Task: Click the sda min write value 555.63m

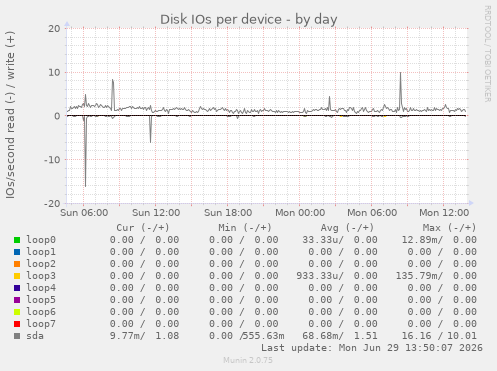Action: pyautogui.click(x=263, y=336)
